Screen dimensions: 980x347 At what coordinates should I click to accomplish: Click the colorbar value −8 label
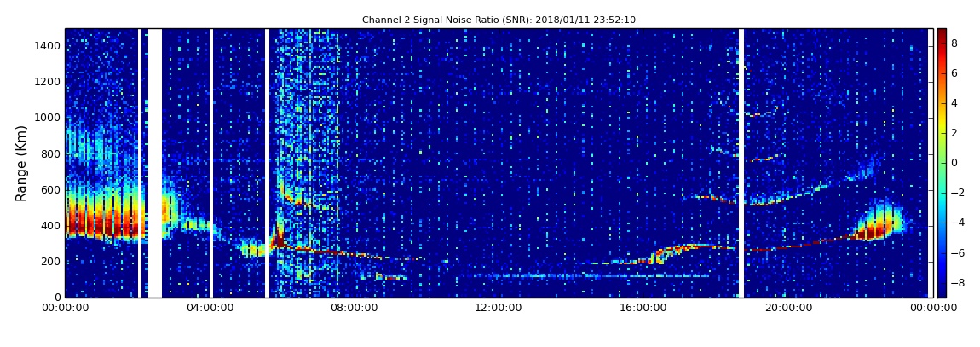coord(958,282)
